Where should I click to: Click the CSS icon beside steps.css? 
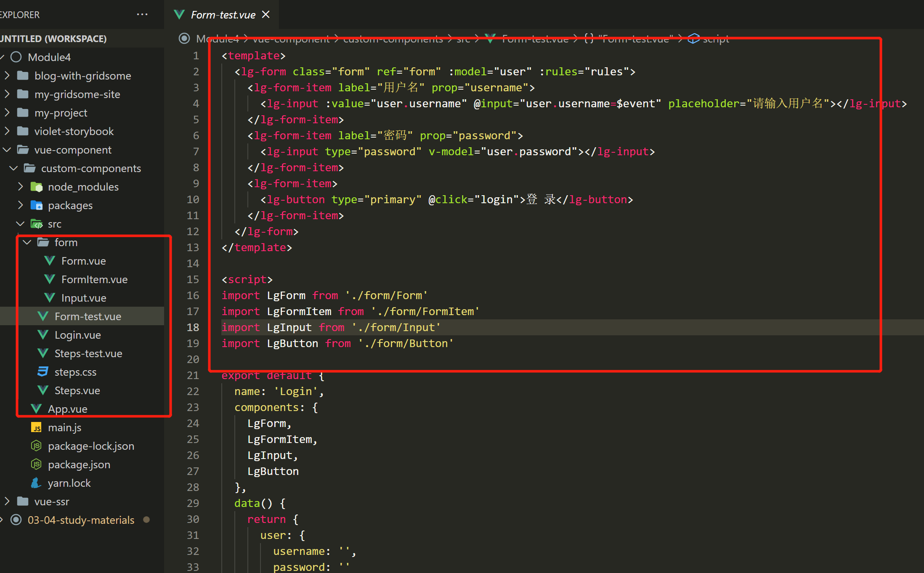tap(43, 372)
